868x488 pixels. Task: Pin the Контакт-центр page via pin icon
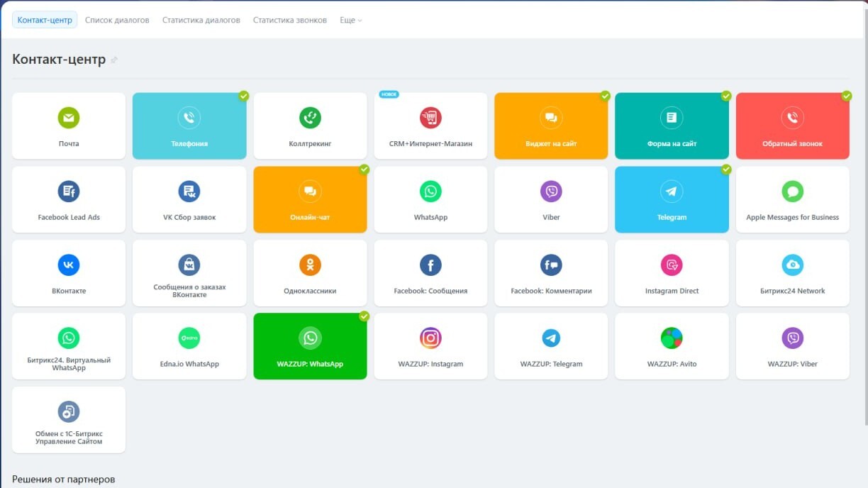click(114, 60)
